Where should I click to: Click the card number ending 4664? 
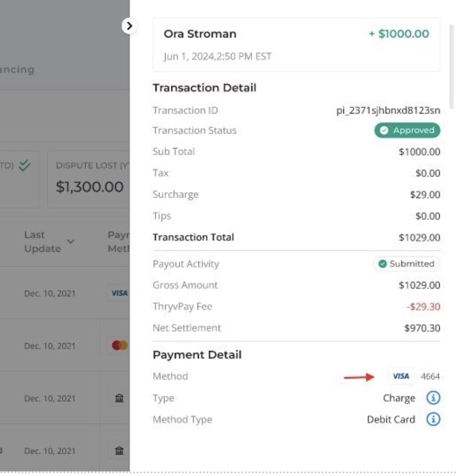tap(430, 376)
